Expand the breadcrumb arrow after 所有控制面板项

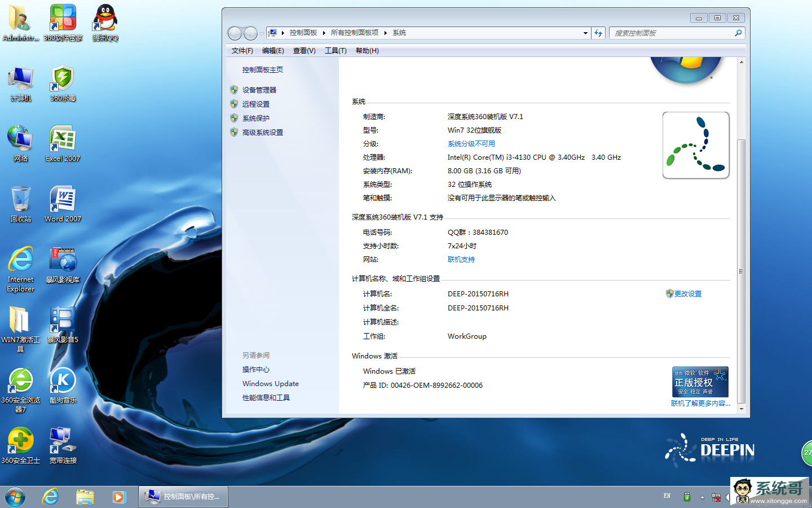(386, 33)
